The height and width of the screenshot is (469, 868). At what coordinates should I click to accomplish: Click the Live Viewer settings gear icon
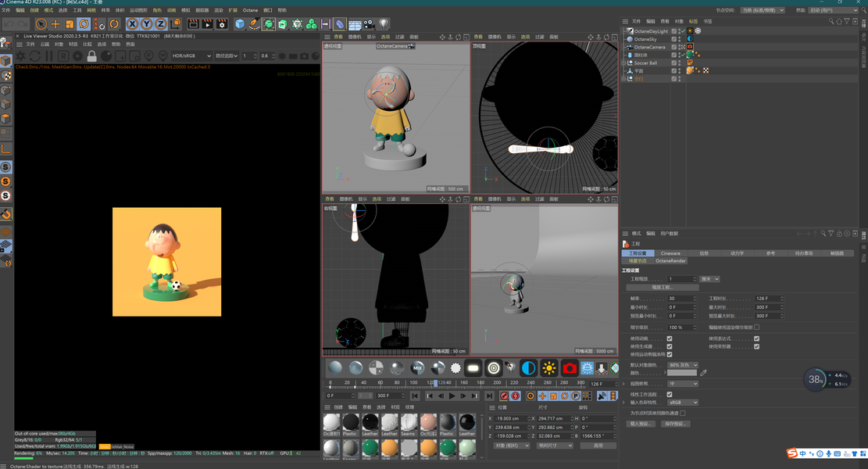pyautogui.click(x=77, y=56)
